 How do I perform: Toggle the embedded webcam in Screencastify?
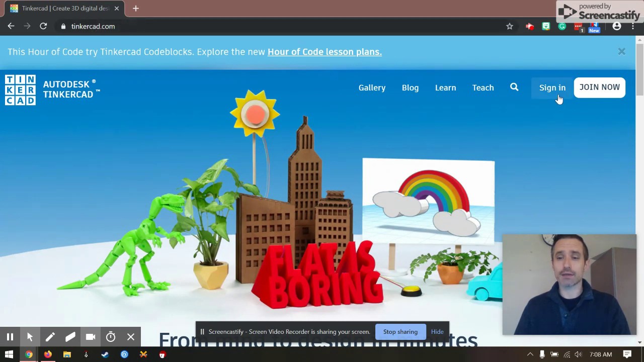pos(91,337)
